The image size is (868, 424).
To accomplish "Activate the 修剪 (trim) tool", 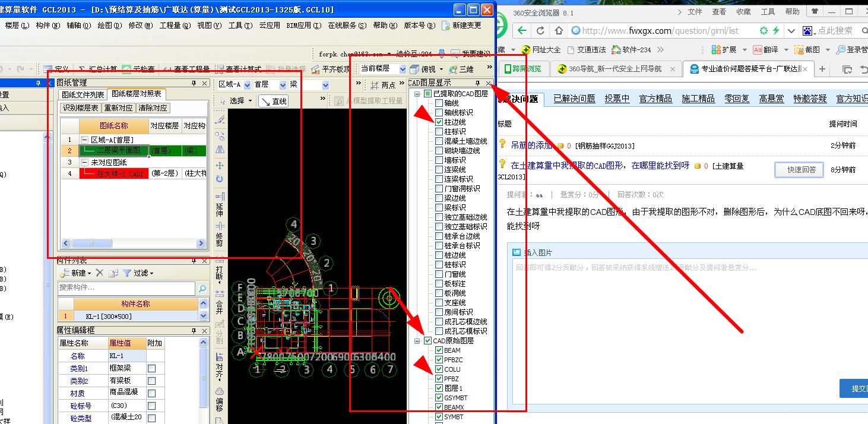I will (219, 234).
